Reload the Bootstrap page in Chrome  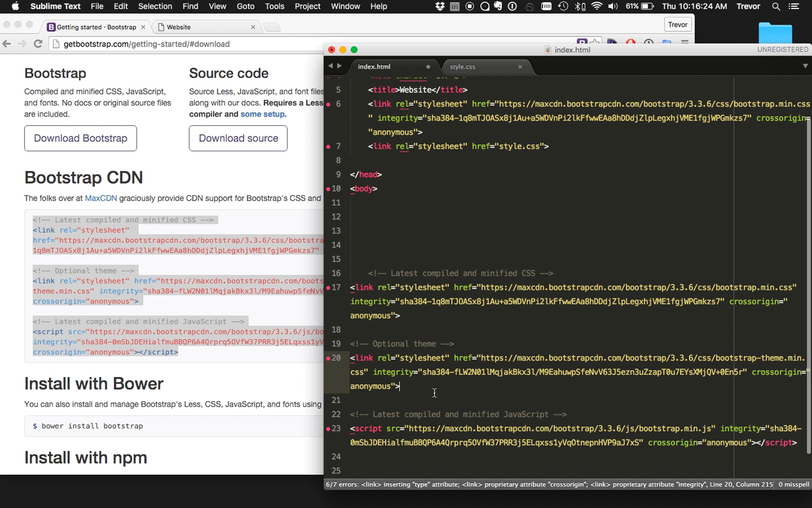(38, 44)
